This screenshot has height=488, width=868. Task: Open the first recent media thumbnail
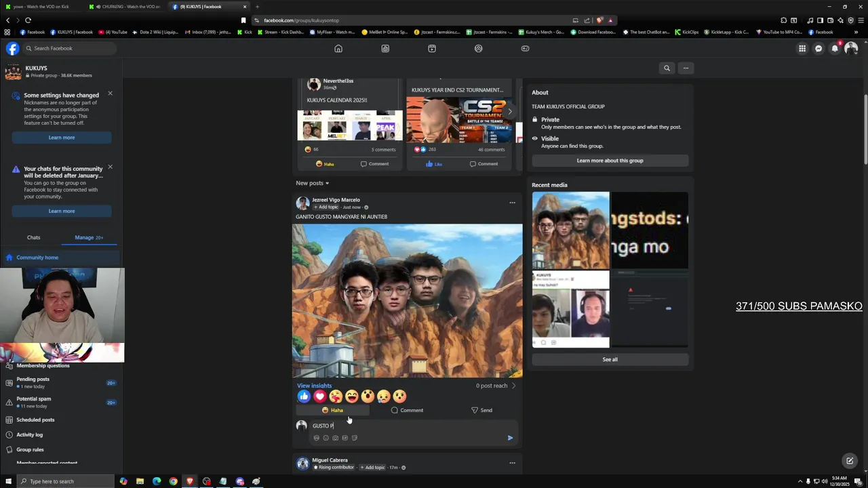[571, 230]
